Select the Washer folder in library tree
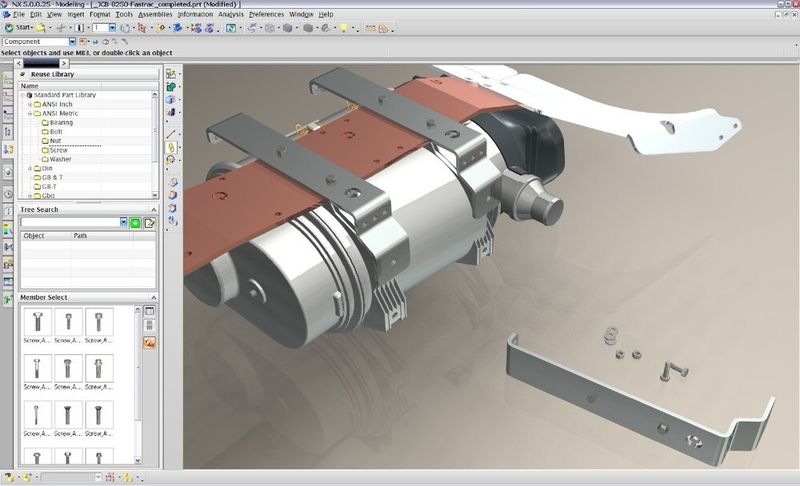Viewport: 800px width, 486px height. click(x=60, y=158)
